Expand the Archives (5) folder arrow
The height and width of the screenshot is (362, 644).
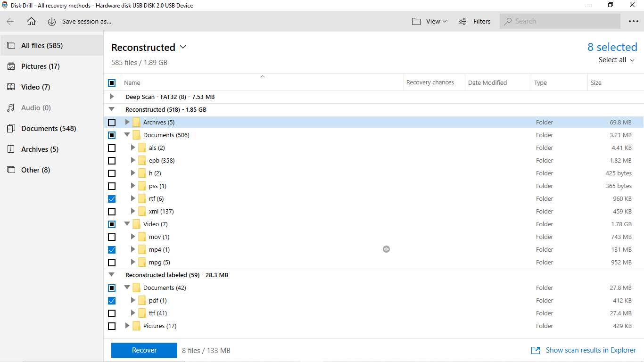[x=127, y=122]
